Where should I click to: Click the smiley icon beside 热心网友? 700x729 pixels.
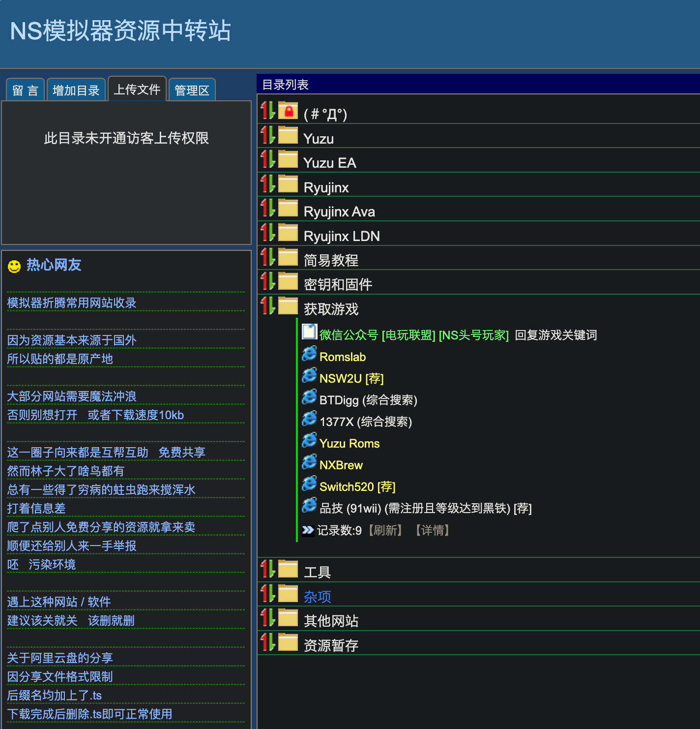[14, 265]
